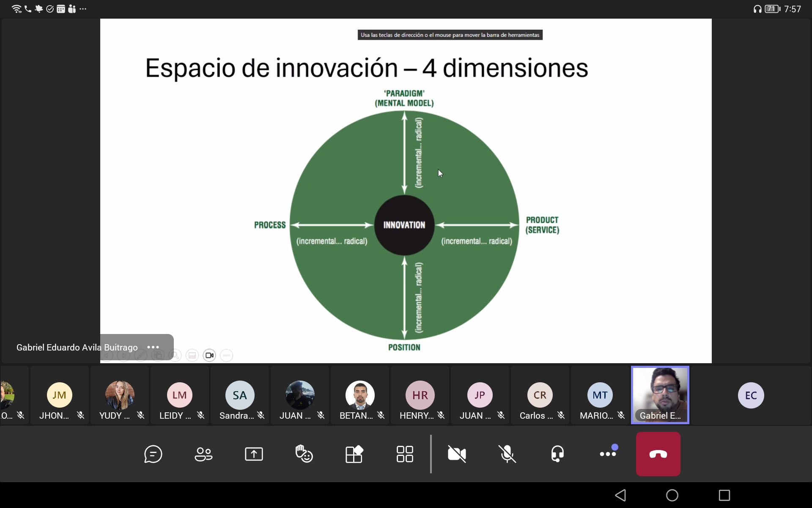Unmute the microphone

tap(507, 454)
